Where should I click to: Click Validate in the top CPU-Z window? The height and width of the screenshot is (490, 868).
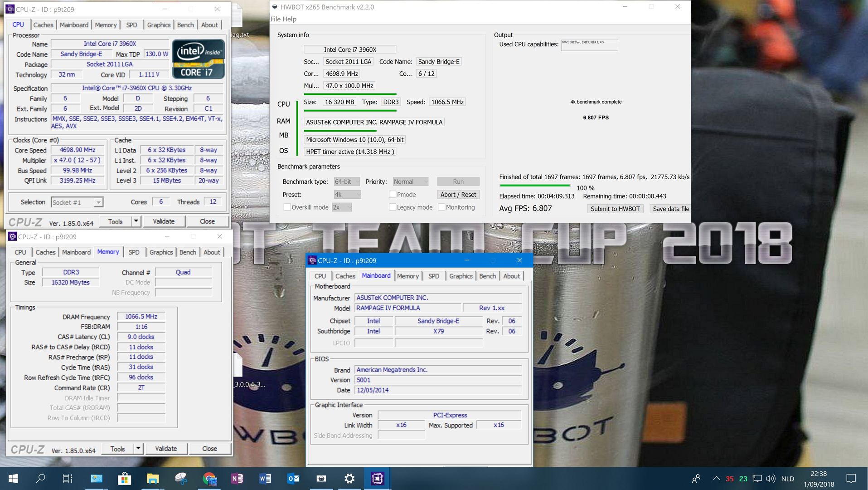point(164,221)
